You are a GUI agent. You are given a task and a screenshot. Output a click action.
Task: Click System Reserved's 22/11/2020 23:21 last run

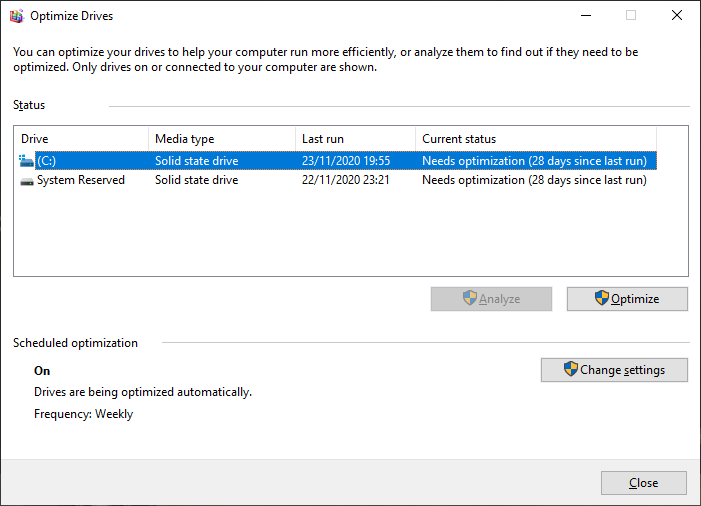click(345, 181)
